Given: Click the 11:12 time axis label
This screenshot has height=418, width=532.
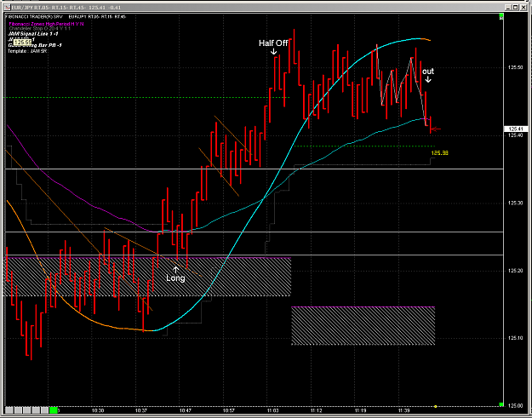Looking at the screenshot, I should coord(316,410).
